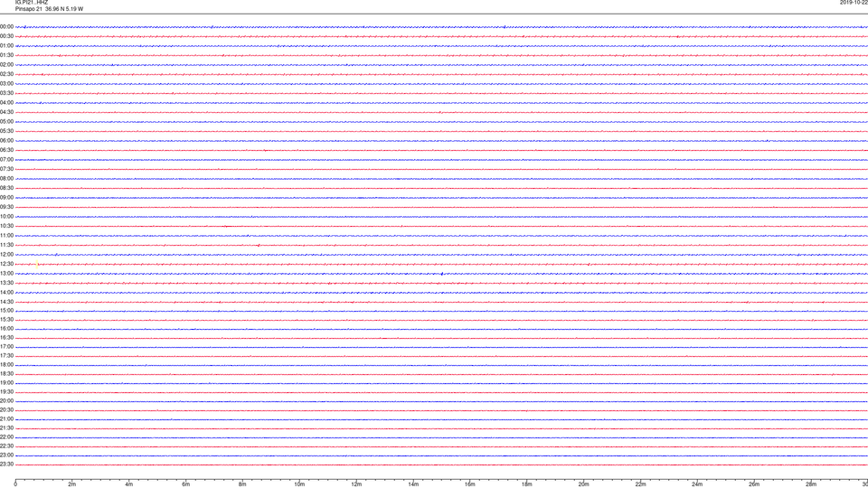The image size is (868, 488).
Task: Select the 00:00 trace time label
Action: click(x=6, y=26)
